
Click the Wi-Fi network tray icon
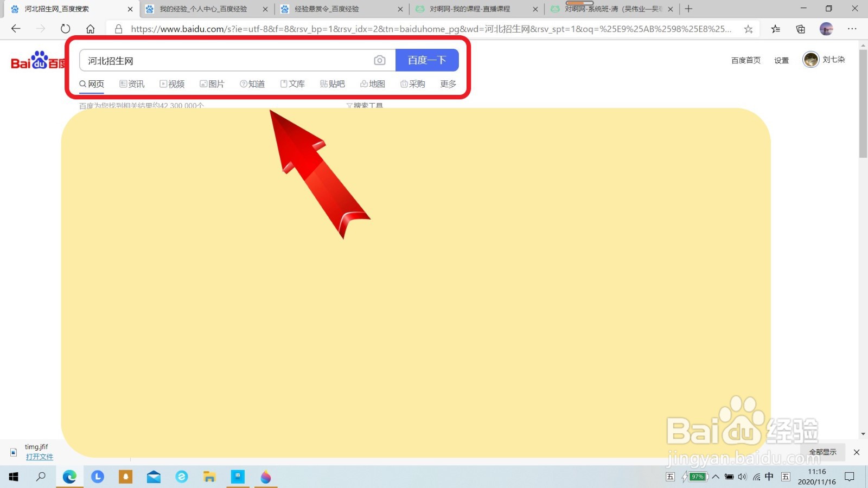click(756, 477)
